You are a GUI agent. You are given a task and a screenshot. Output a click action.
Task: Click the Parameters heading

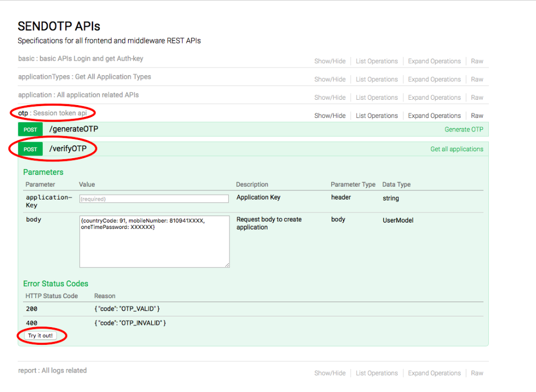tap(43, 172)
